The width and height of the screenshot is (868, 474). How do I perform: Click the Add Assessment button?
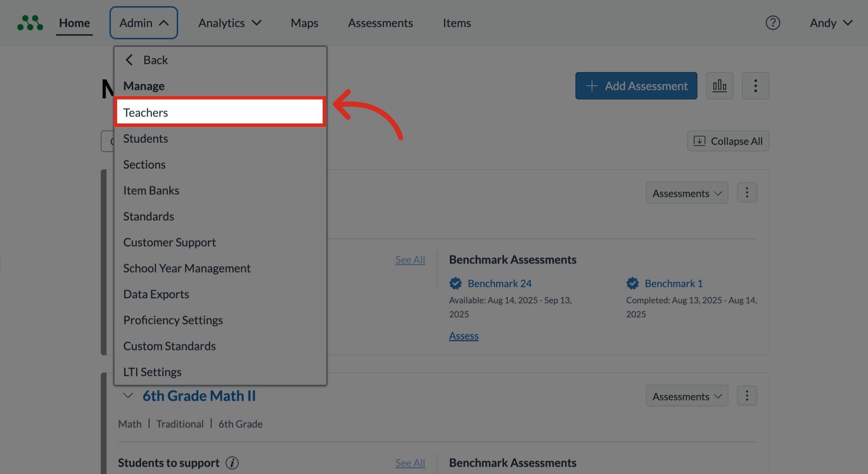tap(636, 86)
